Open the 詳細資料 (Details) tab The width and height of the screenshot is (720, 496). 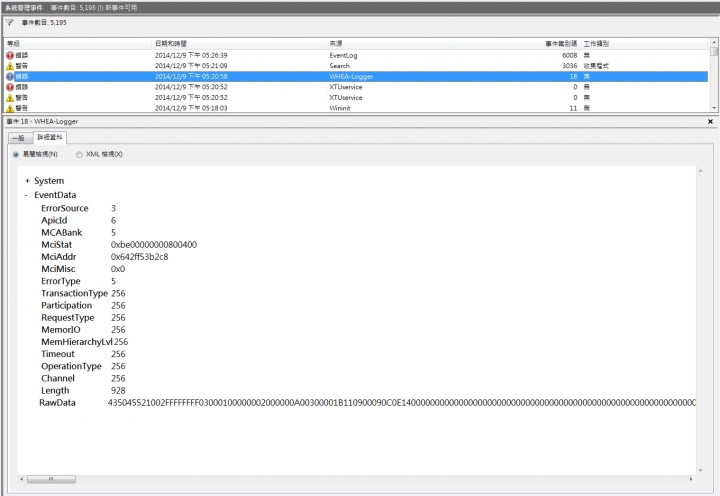[48, 137]
